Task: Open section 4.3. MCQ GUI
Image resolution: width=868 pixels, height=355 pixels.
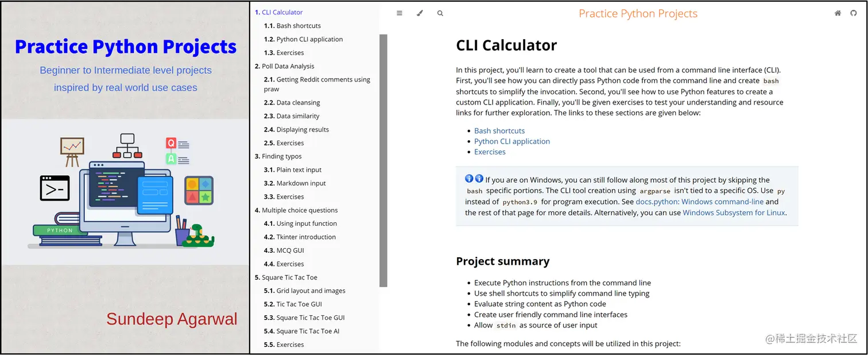Action: click(x=284, y=250)
